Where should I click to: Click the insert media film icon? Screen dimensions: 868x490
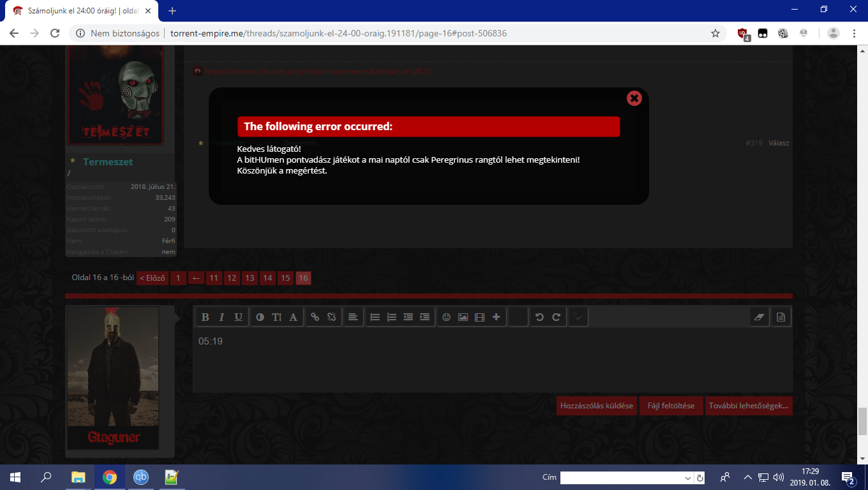(480, 317)
